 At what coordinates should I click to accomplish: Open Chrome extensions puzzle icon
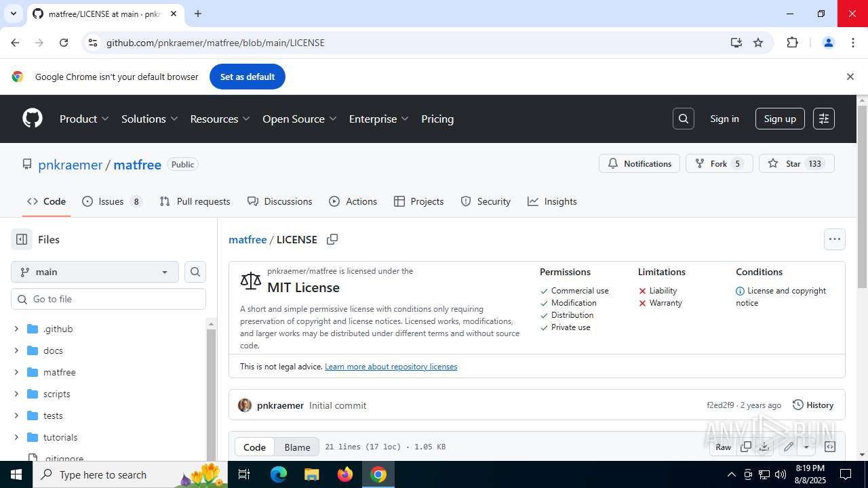tap(792, 43)
